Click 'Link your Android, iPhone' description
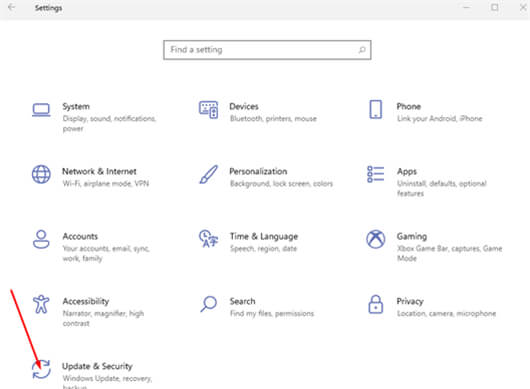 click(x=440, y=119)
